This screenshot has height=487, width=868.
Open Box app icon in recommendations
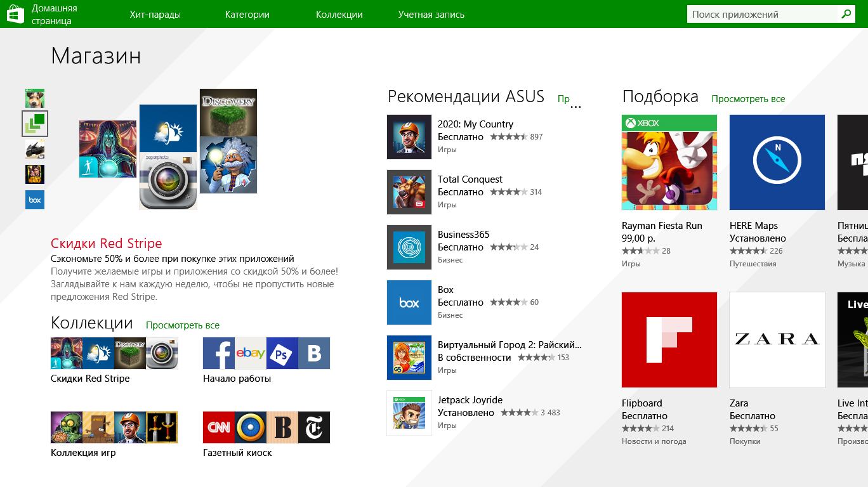(409, 302)
